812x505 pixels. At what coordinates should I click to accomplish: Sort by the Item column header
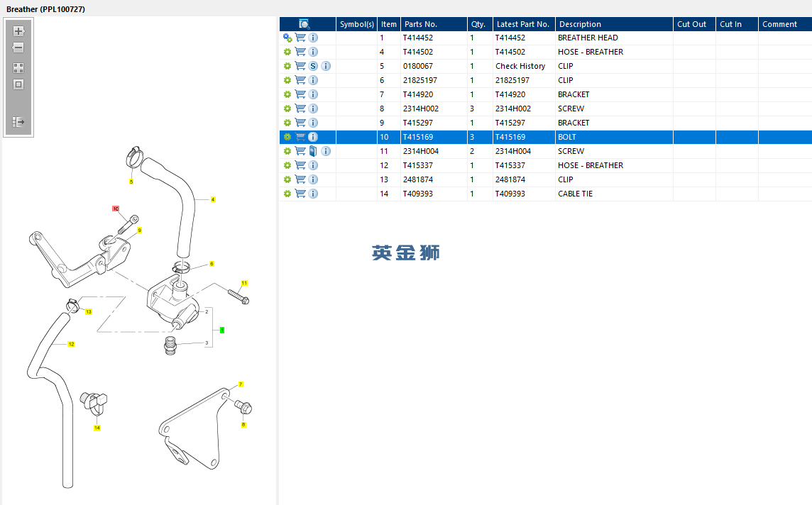389,24
